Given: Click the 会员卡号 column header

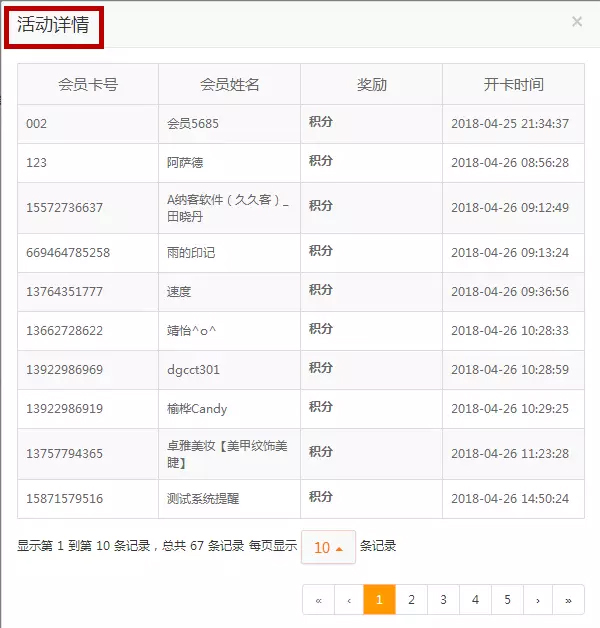Looking at the screenshot, I should coord(88,85).
